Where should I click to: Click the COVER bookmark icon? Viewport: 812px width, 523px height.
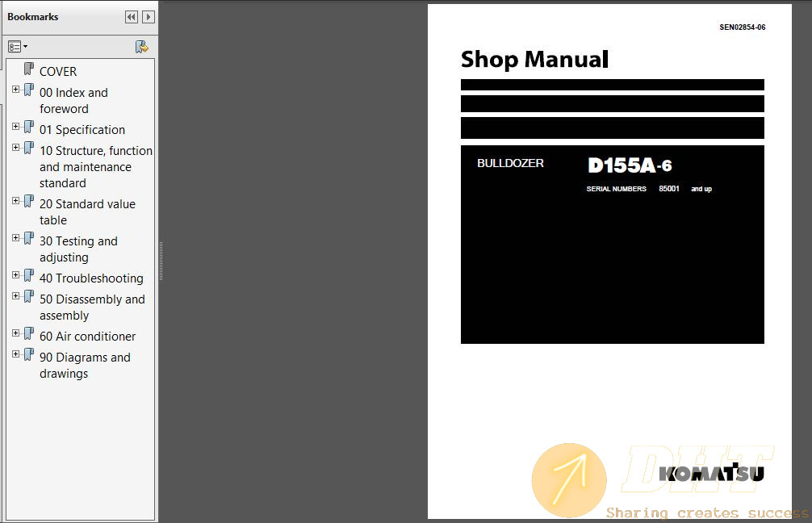[x=29, y=69]
